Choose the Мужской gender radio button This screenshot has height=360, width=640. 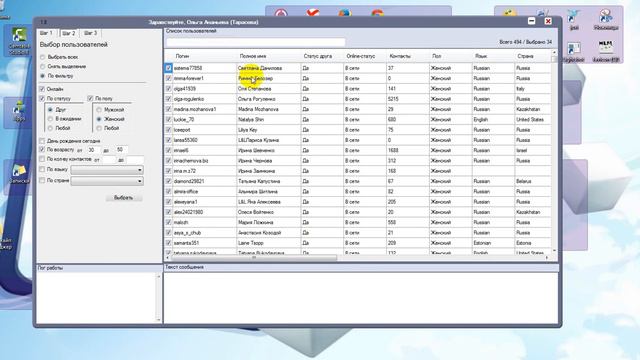tap(99, 110)
